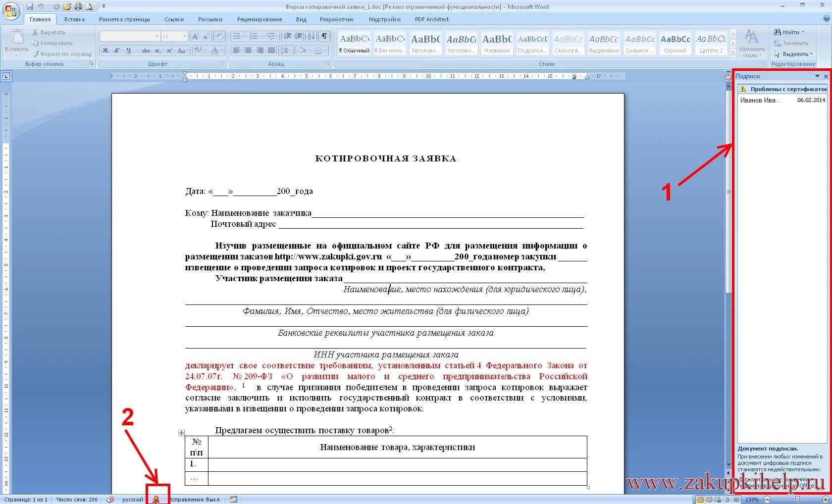This screenshot has width=832, height=504.
Task: Open print preview from Quick Access toolbar
Action: [89, 6]
